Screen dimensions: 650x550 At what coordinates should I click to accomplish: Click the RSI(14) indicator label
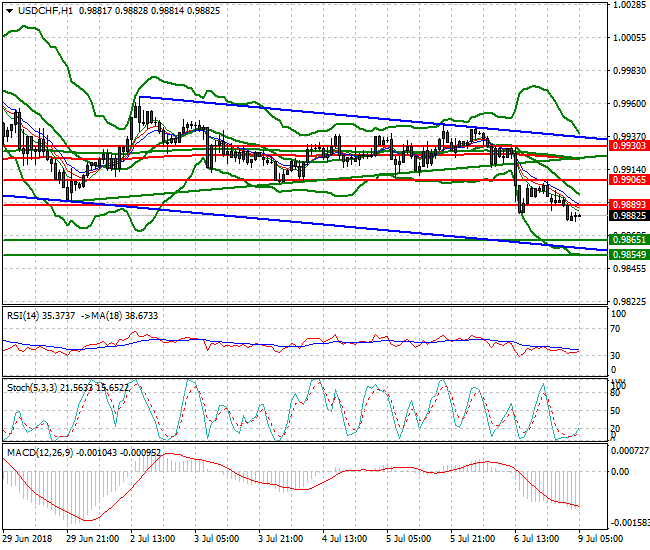(x=24, y=314)
